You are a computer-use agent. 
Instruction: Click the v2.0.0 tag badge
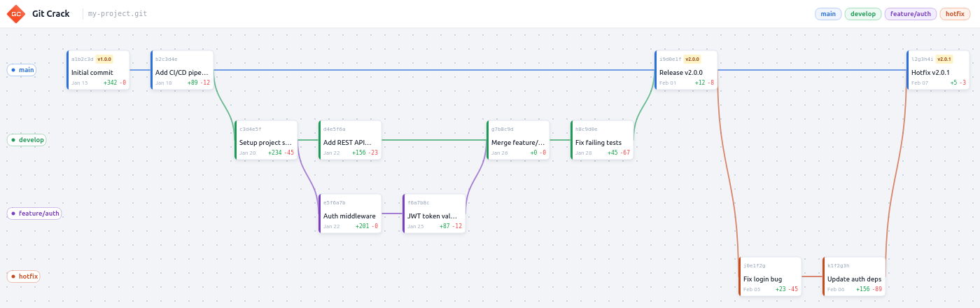point(692,59)
